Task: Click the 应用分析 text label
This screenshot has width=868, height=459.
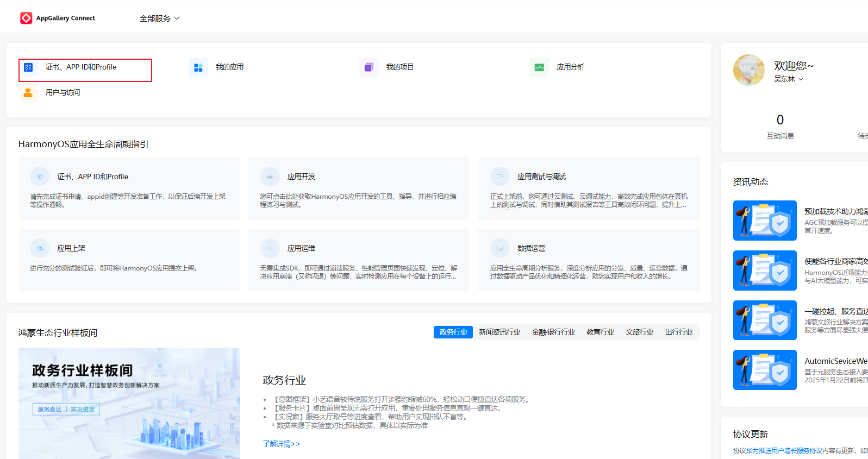Action: (571, 67)
